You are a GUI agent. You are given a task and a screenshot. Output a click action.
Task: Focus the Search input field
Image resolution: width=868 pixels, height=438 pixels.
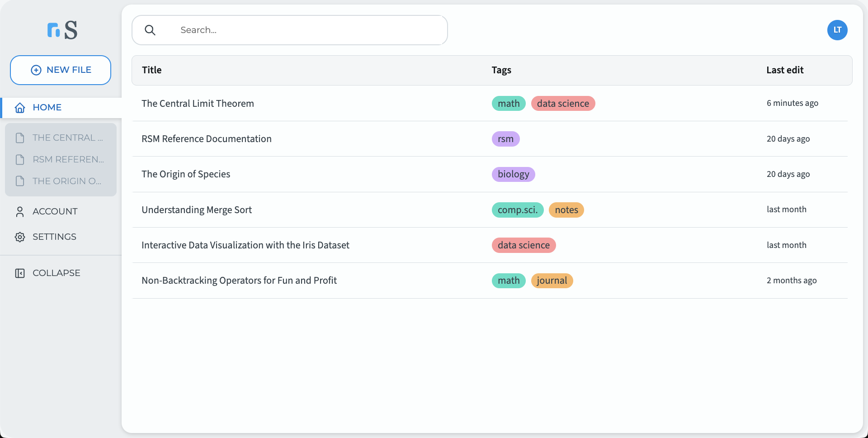click(x=307, y=30)
